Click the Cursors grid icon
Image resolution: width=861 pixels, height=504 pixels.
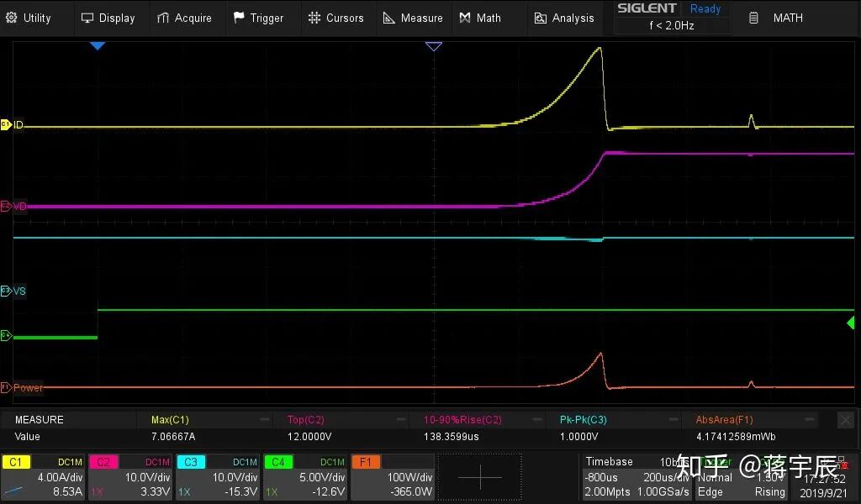pyautogui.click(x=314, y=18)
